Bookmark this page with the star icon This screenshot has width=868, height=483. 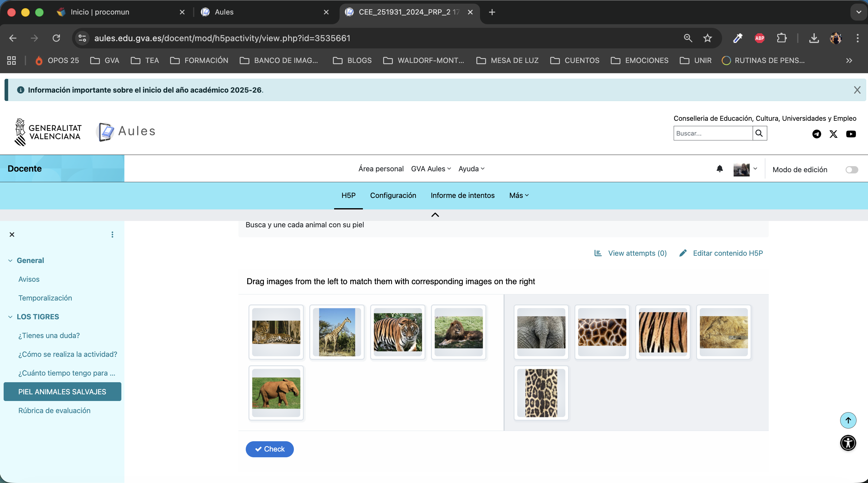707,38
